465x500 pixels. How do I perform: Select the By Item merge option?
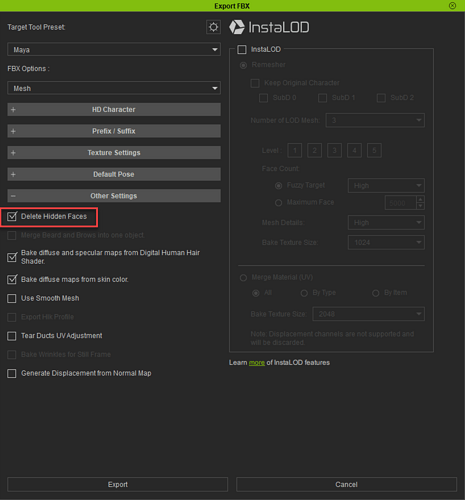[376, 293]
